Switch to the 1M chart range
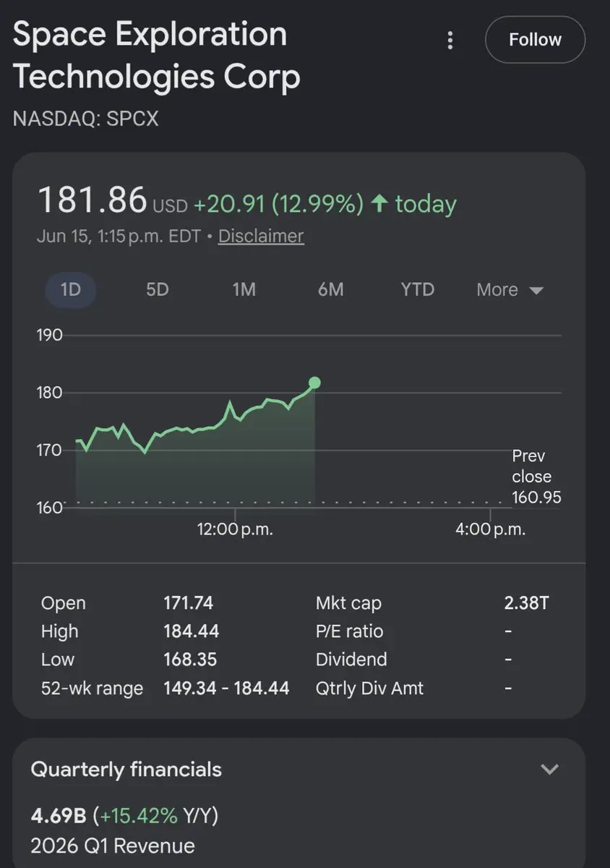The height and width of the screenshot is (868, 610). point(244,290)
